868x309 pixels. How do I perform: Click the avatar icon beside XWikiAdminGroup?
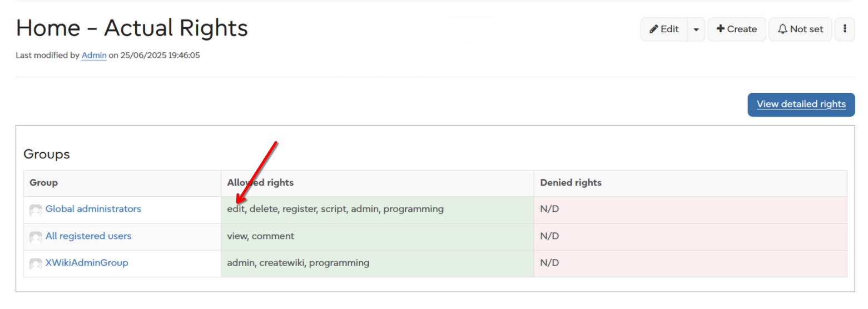(x=36, y=263)
